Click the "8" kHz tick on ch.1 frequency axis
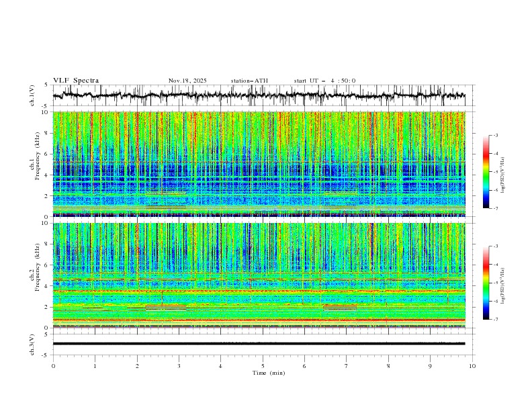The height and width of the screenshot is (411, 532). [x=47, y=133]
